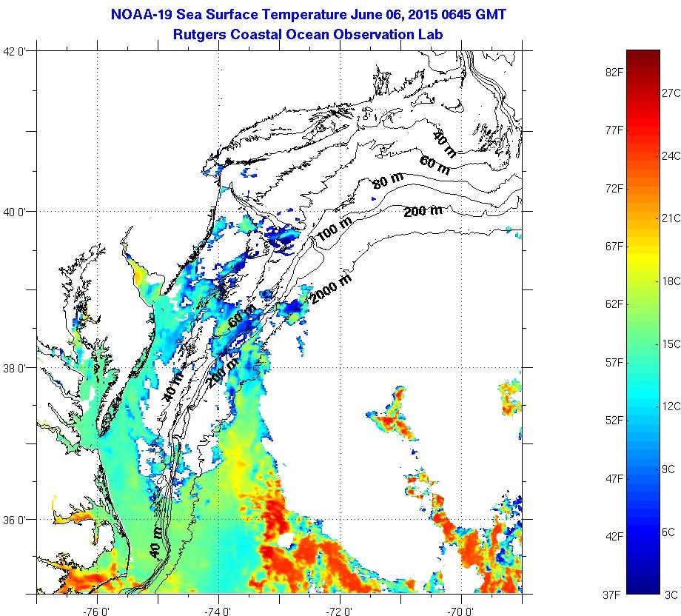Click the 72F colorbar tick label

pos(614,189)
